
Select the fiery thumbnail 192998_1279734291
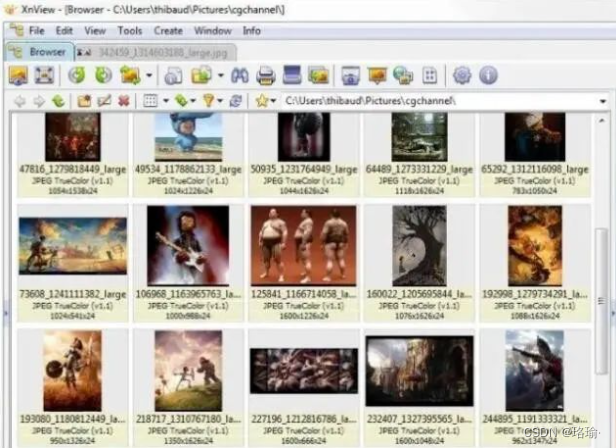point(535,246)
